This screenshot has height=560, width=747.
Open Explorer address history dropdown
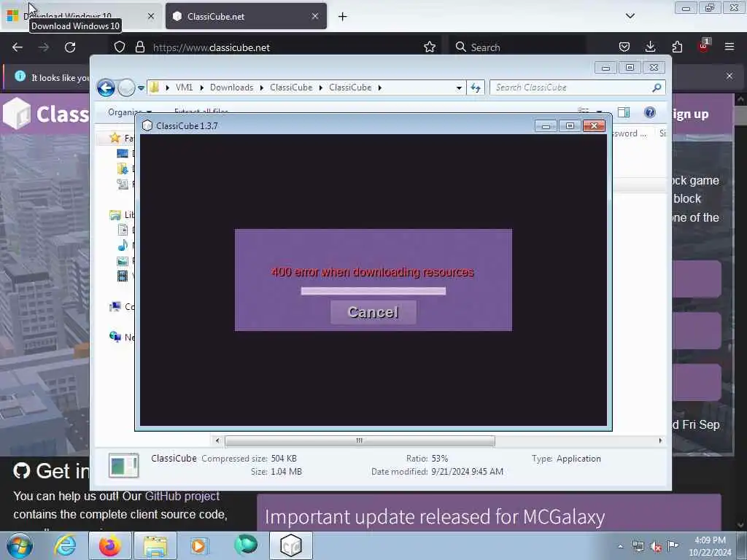click(x=459, y=87)
